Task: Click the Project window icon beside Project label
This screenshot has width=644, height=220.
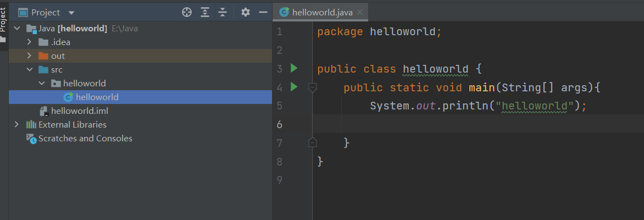Action: (23, 12)
